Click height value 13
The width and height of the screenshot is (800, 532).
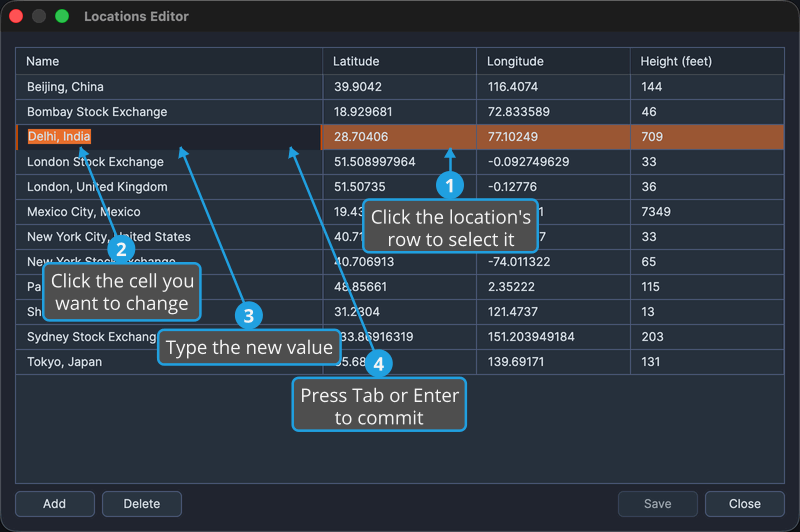point(648,312)
